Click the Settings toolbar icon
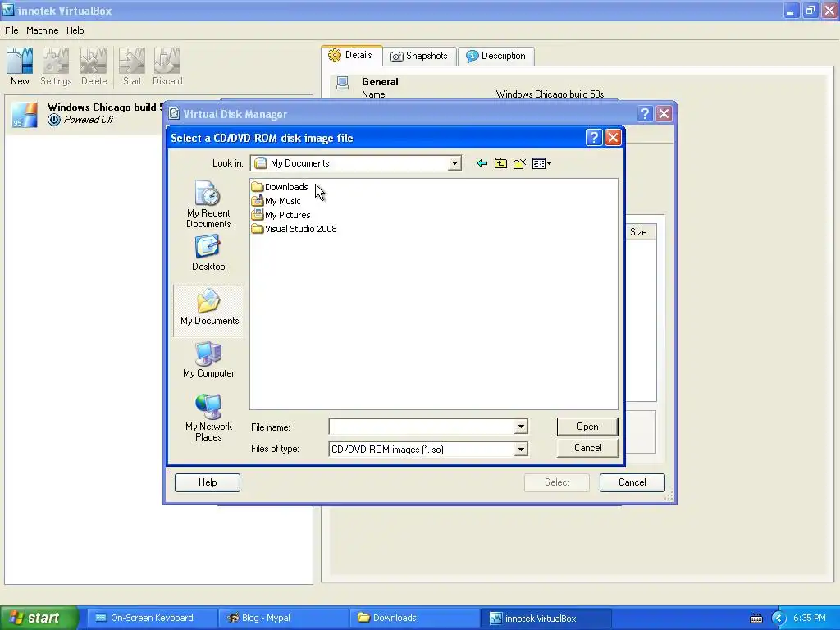The height and width of the screenshot is (630, 840). [x=56, y=66]
